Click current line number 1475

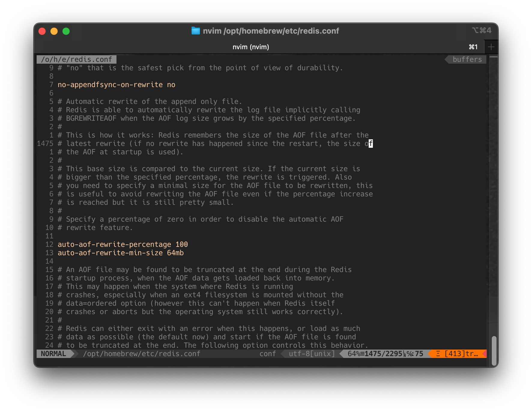[45, 144]
